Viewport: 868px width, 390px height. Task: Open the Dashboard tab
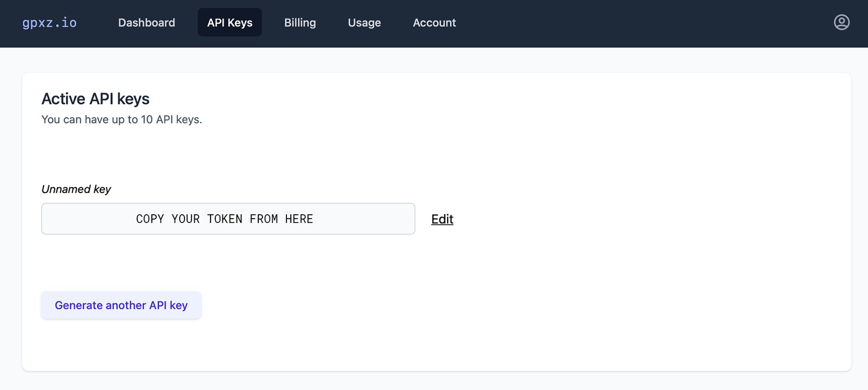coord(146,23)
